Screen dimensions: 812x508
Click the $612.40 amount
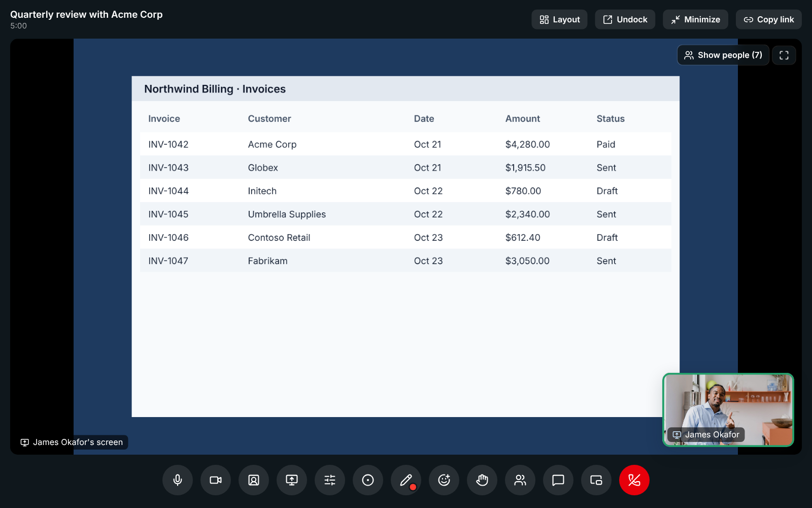click(523, 238)
